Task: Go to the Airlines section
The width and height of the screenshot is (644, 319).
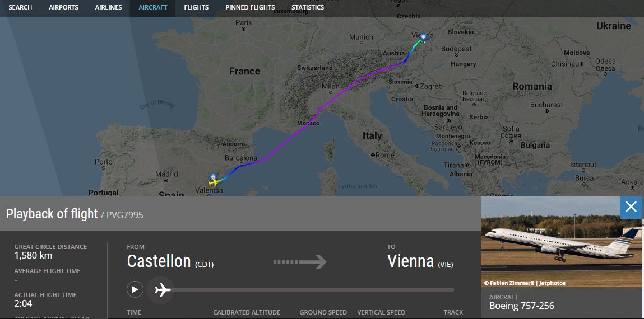Action: [x=109, y=7]
